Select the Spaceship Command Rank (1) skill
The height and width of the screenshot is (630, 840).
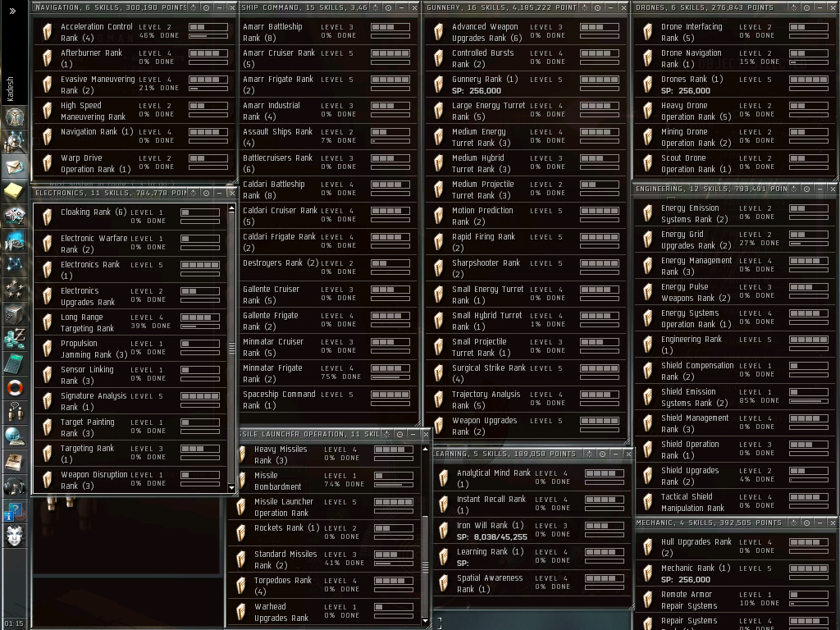(328, 399)
